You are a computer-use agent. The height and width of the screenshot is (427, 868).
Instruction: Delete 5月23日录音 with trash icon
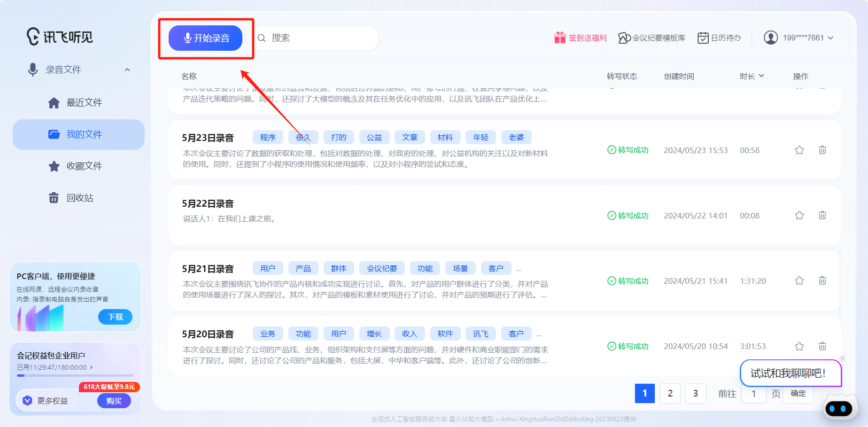[822, 150]
